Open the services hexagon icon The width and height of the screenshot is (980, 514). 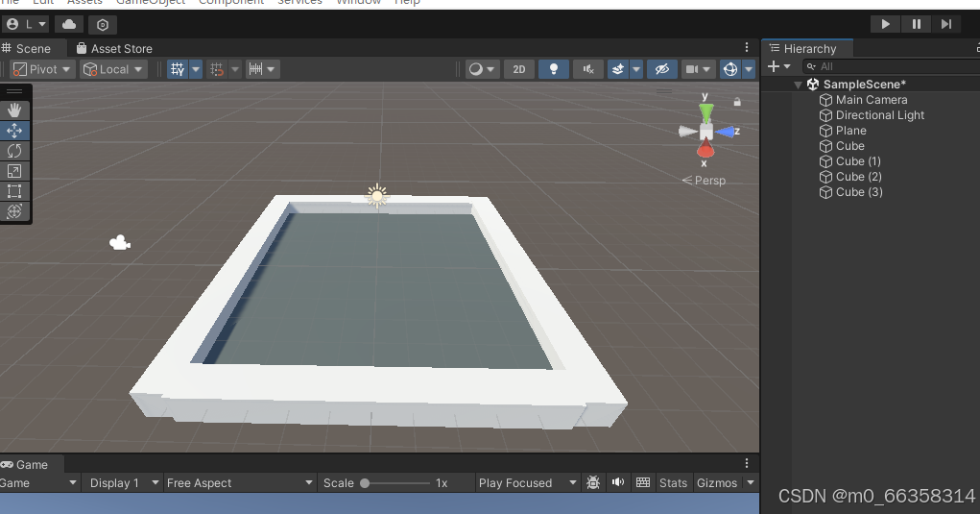pos(103,24)
